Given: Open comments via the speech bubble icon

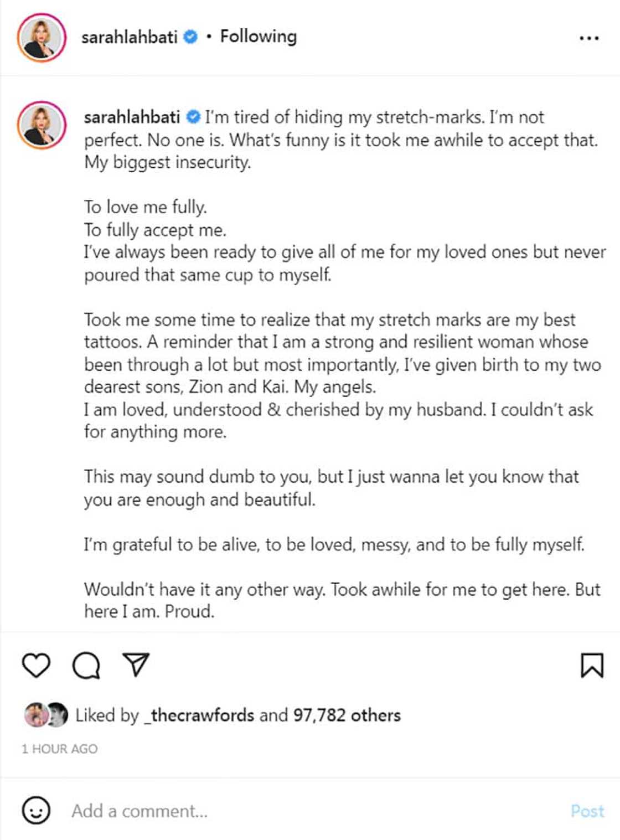Looking at the screenshot, I should point(86,665).
